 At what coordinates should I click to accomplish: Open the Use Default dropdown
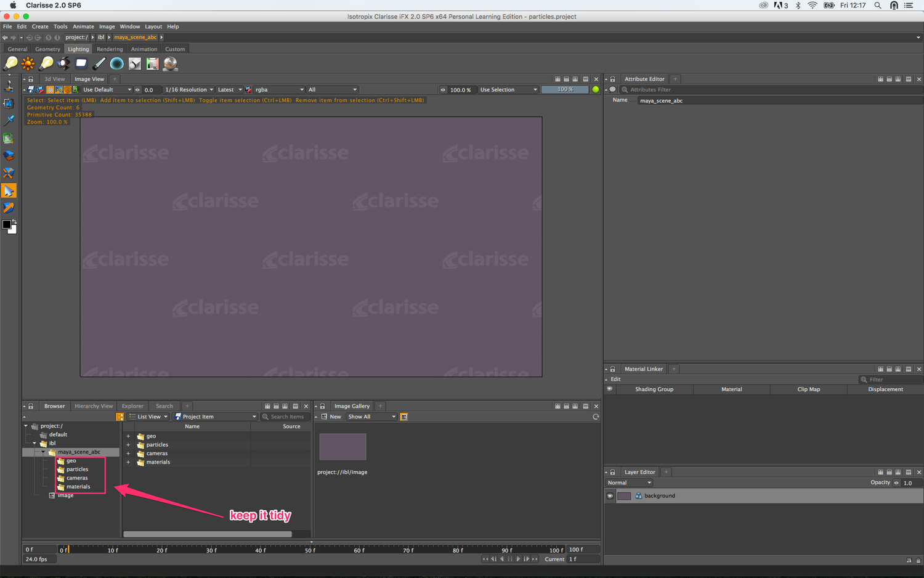[x=107, y=90]
